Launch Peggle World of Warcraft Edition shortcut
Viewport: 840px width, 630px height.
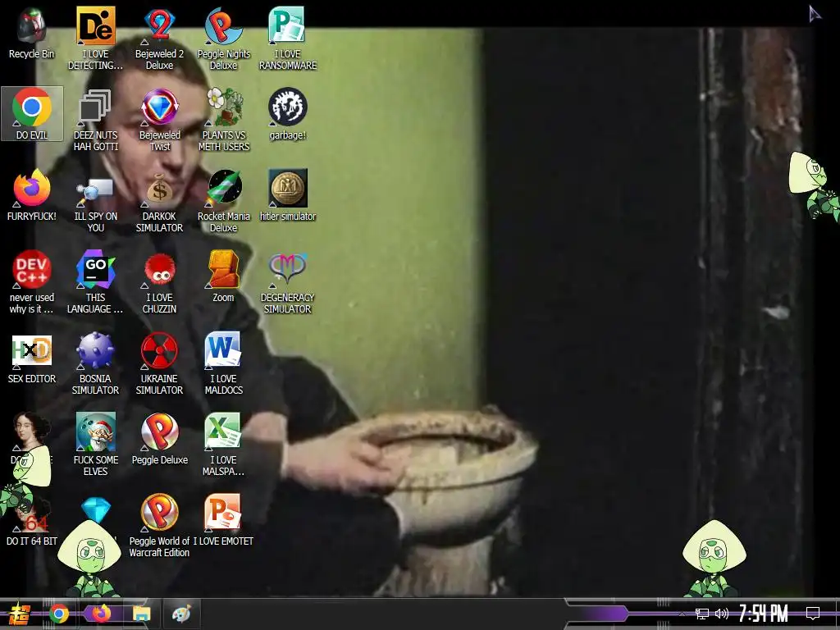coord(160,527)
